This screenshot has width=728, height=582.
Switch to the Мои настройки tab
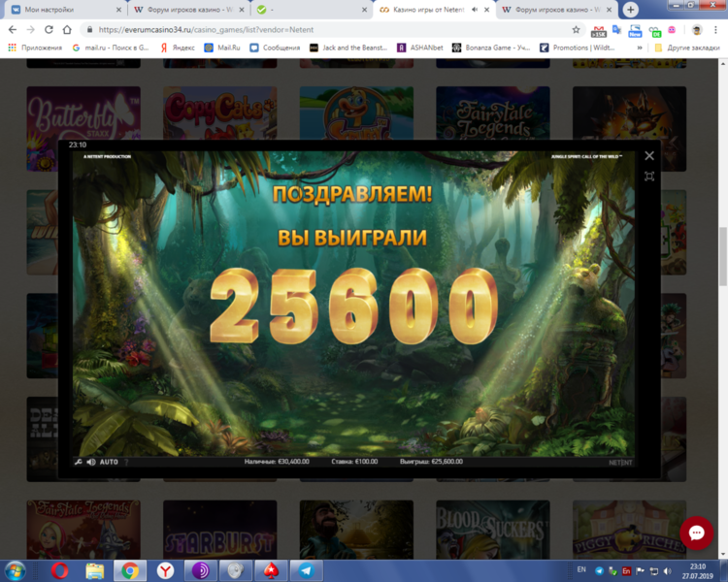tap(58, 10)
